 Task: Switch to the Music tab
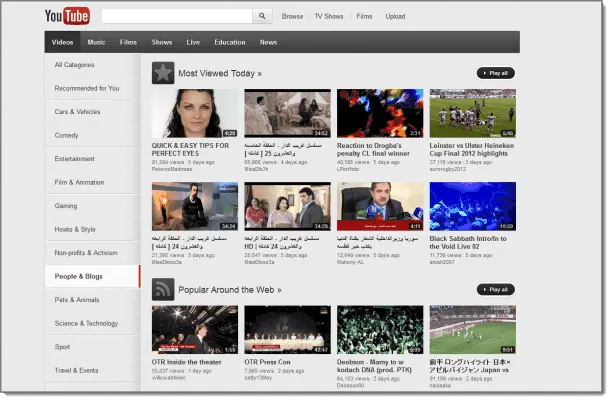point(96,42)
